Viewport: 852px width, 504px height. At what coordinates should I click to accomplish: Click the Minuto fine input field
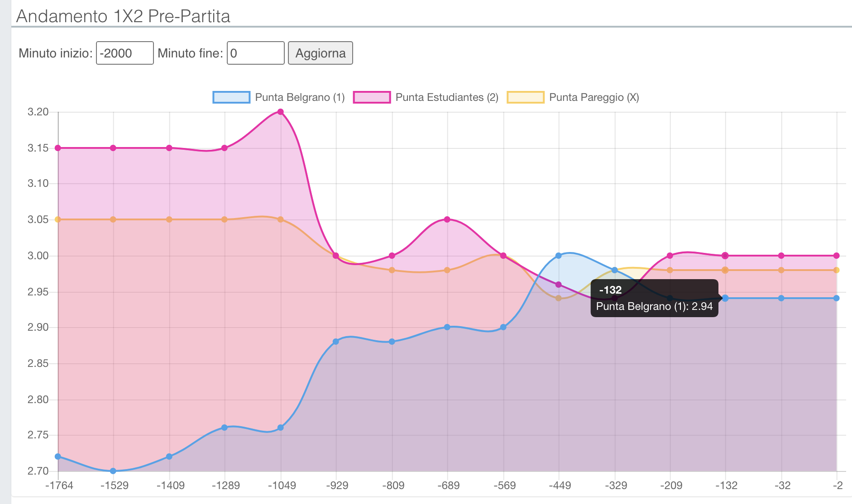(x=255, y=53)
